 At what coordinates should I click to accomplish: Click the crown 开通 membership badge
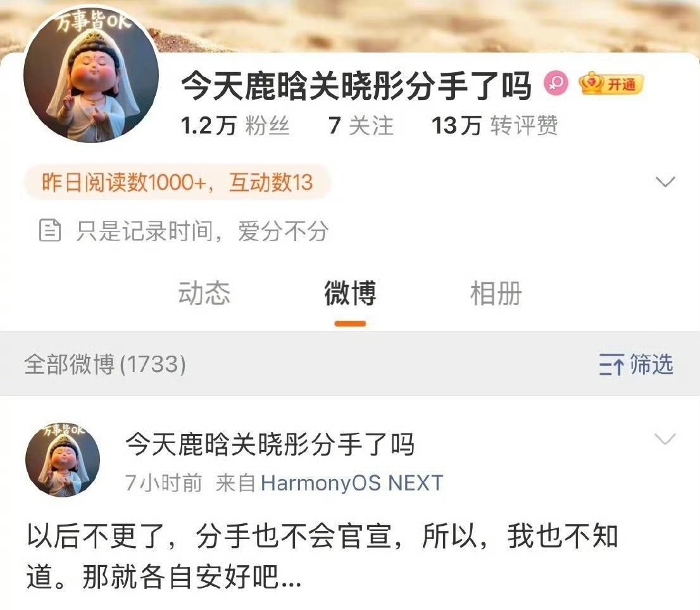point(611,84)
